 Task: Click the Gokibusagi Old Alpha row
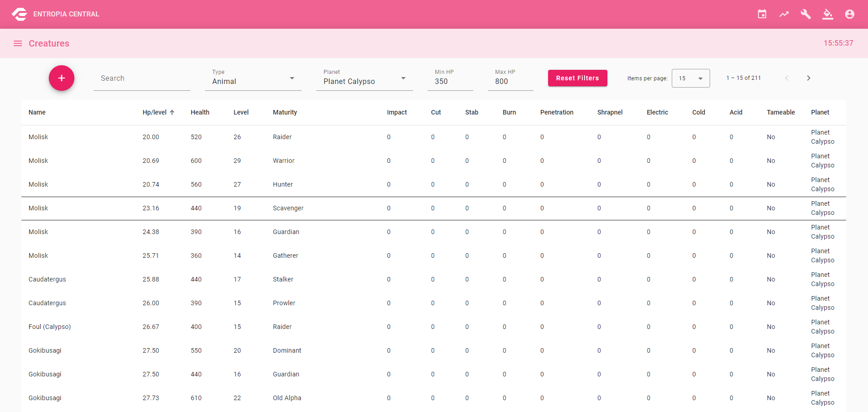434,398
